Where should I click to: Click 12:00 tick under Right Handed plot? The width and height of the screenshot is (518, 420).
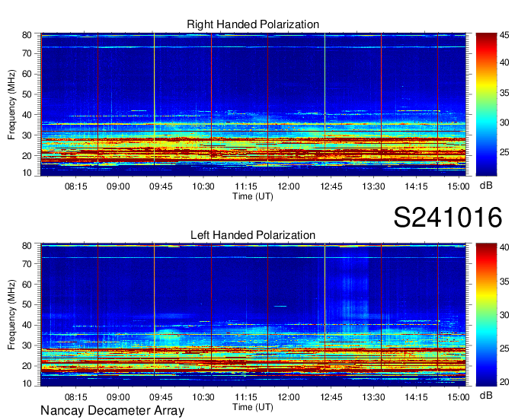(x=289, y=186)
